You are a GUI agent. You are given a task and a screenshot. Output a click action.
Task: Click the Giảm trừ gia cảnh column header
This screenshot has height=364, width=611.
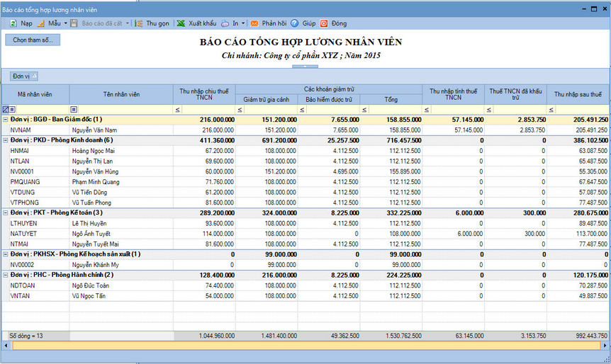tap(267, 99)
